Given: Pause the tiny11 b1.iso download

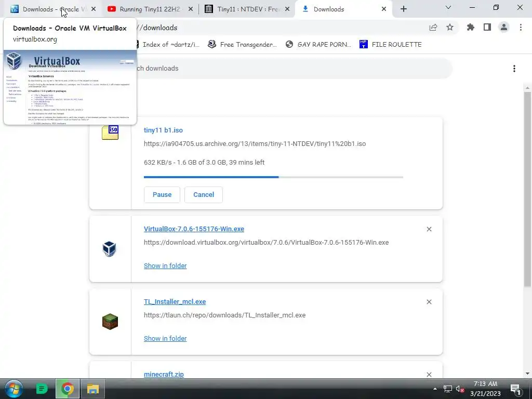Looking at the screenshot, I should coord(162,195).
